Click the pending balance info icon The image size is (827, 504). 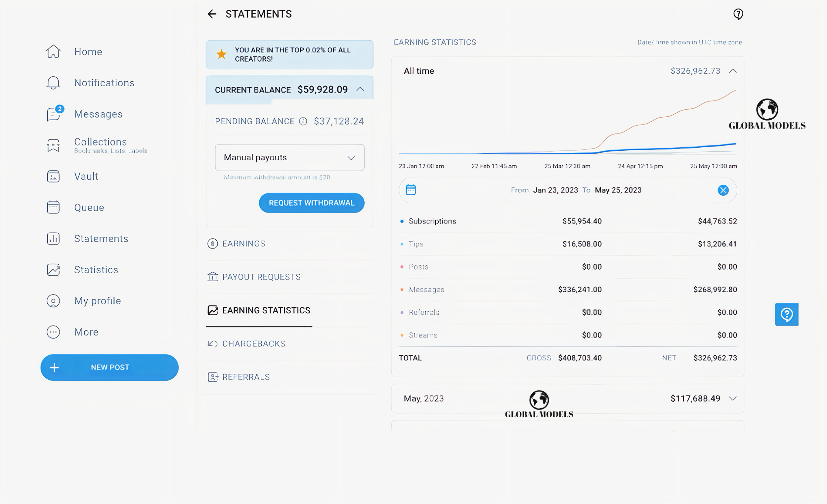[303, 121]
